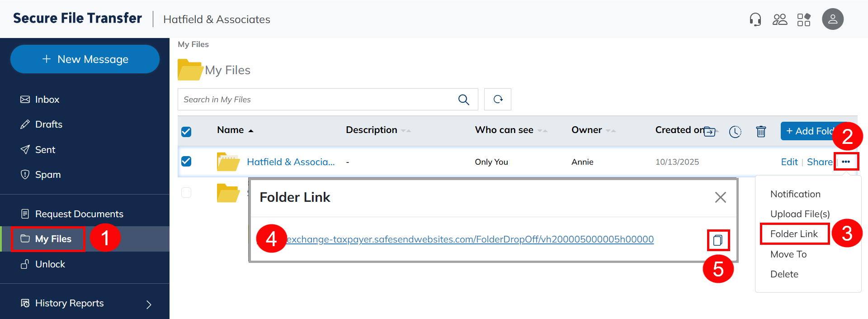This screenshot has width=868, height=319.
Task: Expand the History Reports submenu
Action: [149, 304]
